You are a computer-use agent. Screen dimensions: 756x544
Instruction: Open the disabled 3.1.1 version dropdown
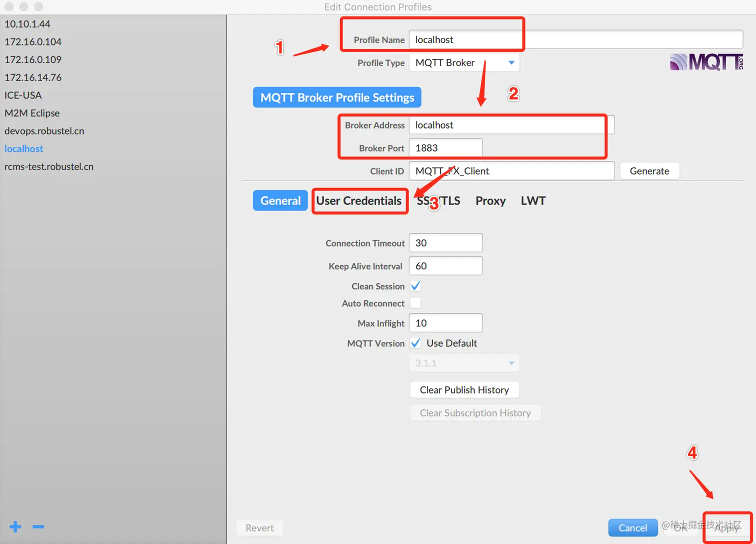[464, 363]
